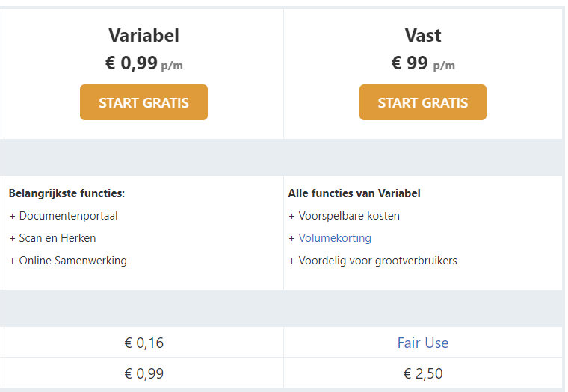
Task: Click START GRATIS under Vast plan
Action: coord(423,102)
